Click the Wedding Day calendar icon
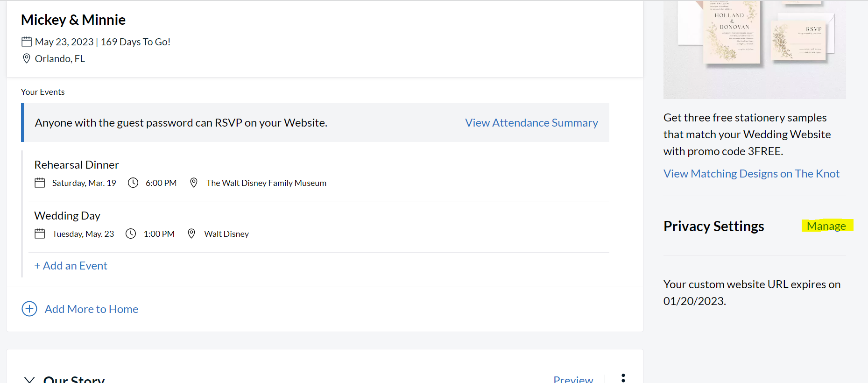This screenshot has height=383, width=868. coord(40,234)
